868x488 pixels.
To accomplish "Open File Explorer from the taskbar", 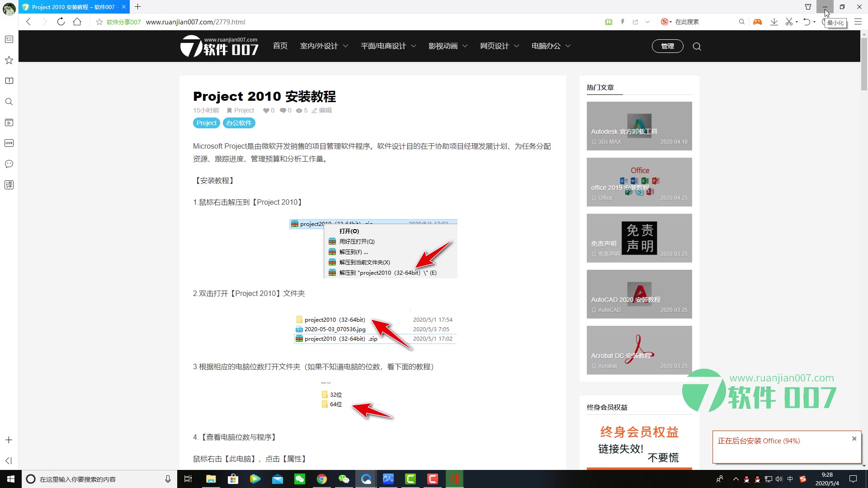I will click(x=211, y=479).
